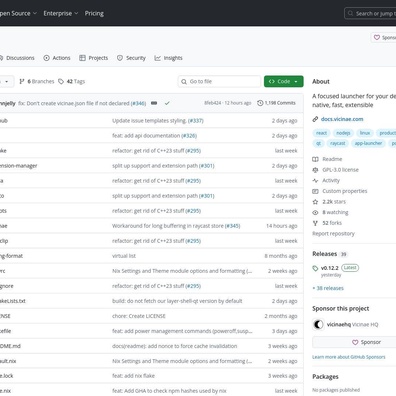Select the app-launcher topic tag
Viewport: 396px width, 396px height.
368,143
